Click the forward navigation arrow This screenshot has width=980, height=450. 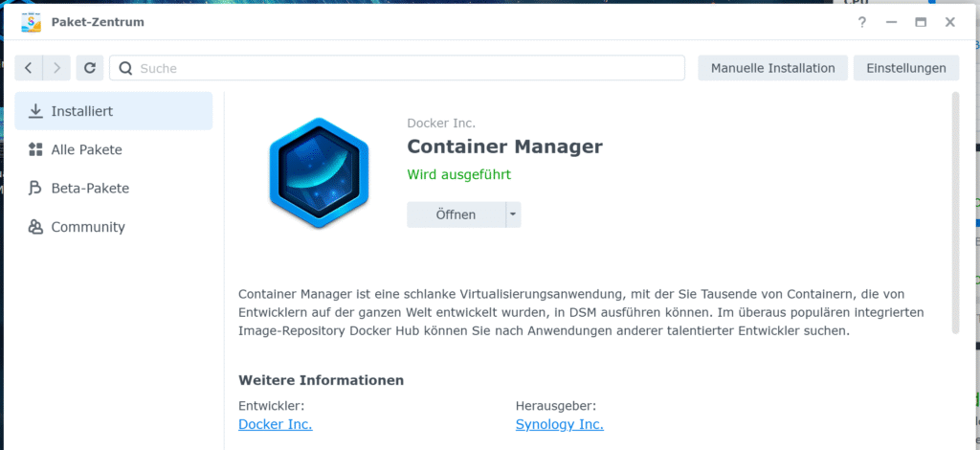pyautogui.click(x=56, y=68)
